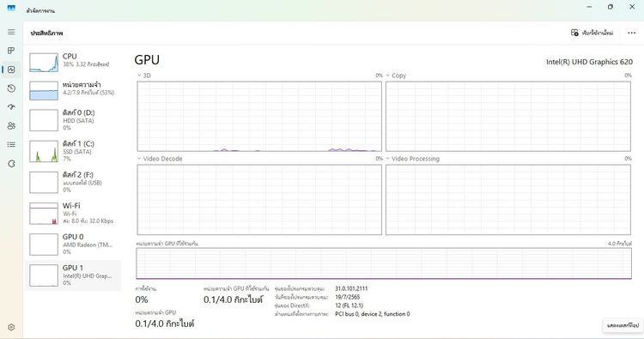Select GPU 0 AMD Radeon item
Viewport: 644px width, 339px height.
click(x=73, y=245)
